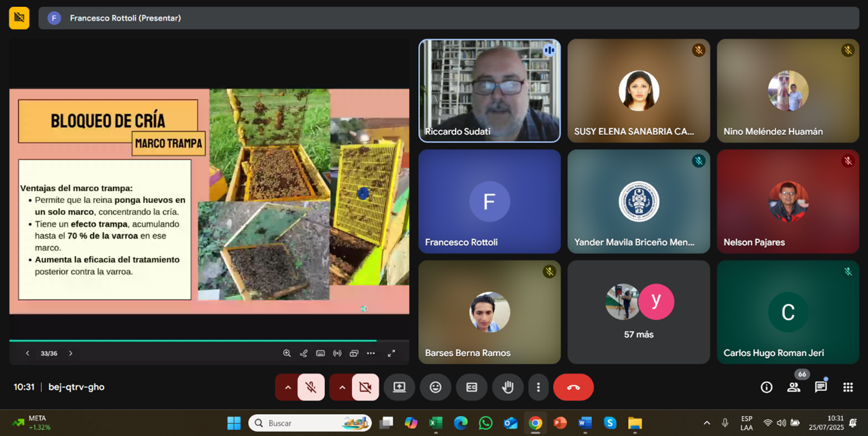Show the participants list of 66 people
Viewport: 868px width, 436px height.
pyautogui.click(x=794, y=387)
